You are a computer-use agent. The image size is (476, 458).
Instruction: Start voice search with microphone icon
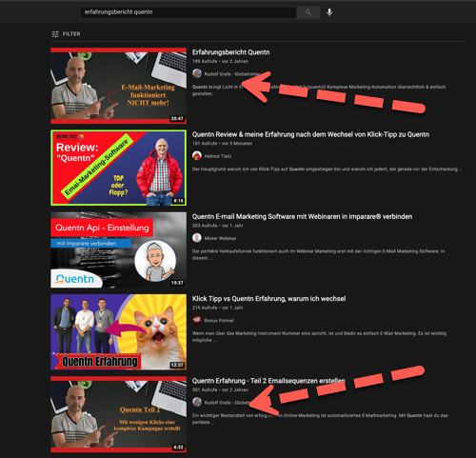click(329, 12)
